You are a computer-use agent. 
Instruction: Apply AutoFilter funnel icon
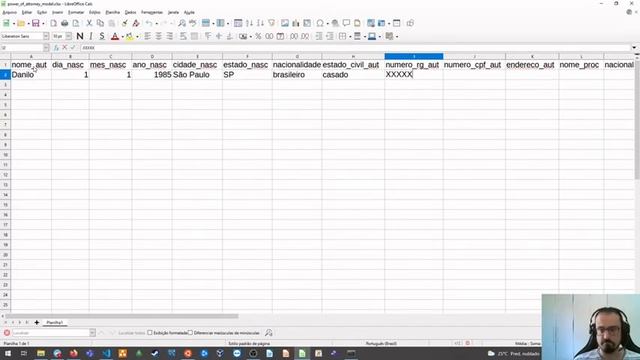click(x=271, y=23)
